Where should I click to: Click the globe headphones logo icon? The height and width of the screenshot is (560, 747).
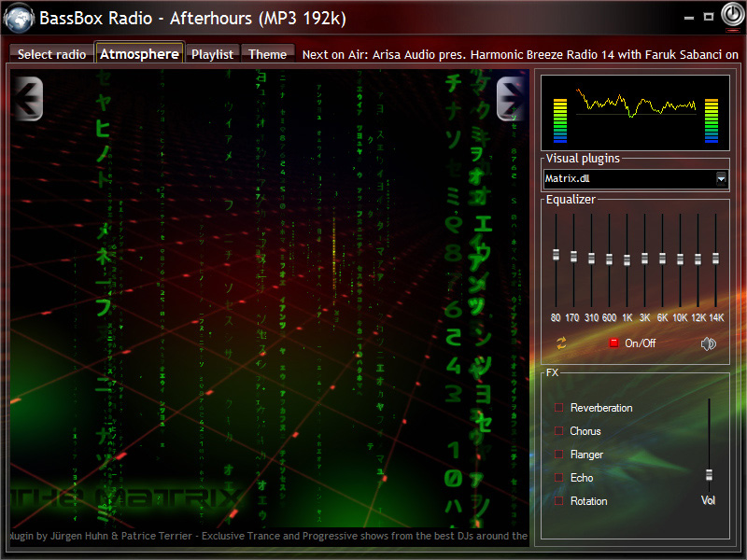pos(19,18)
